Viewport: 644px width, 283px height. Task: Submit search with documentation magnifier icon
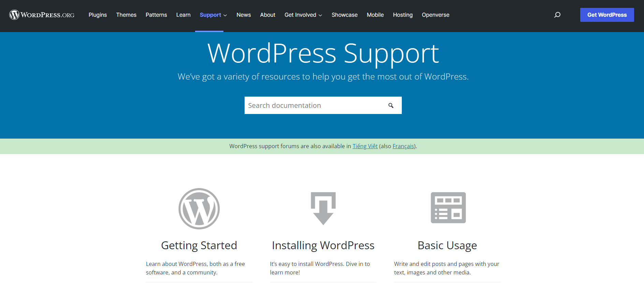coord(391,105)
